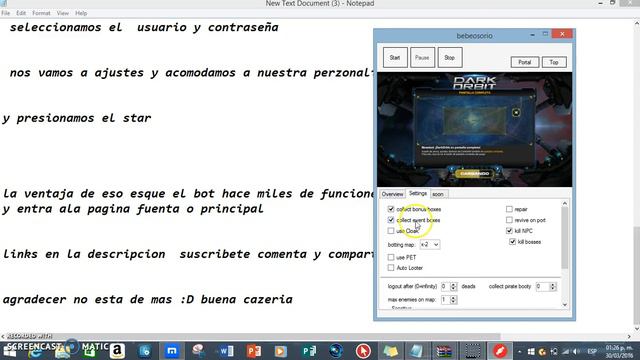
Task: Enable the repair checkbox
Action: 509,209
